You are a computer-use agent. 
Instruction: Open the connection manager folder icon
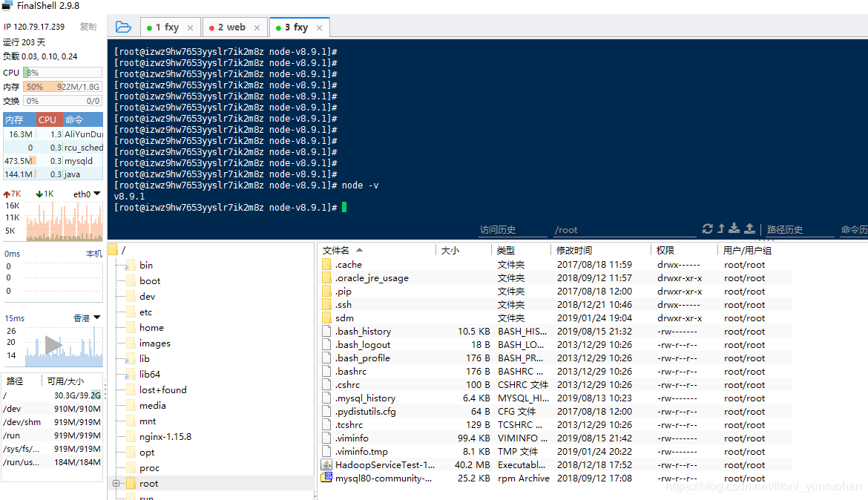(x=123, y=27)
